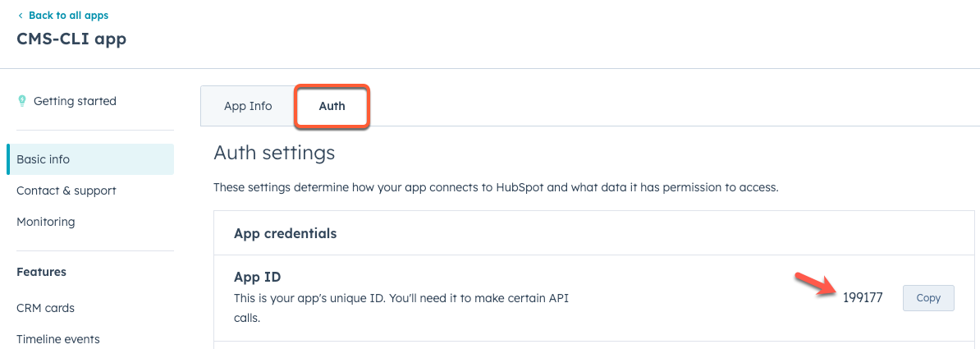Click the Features section heading

(41, 272)
